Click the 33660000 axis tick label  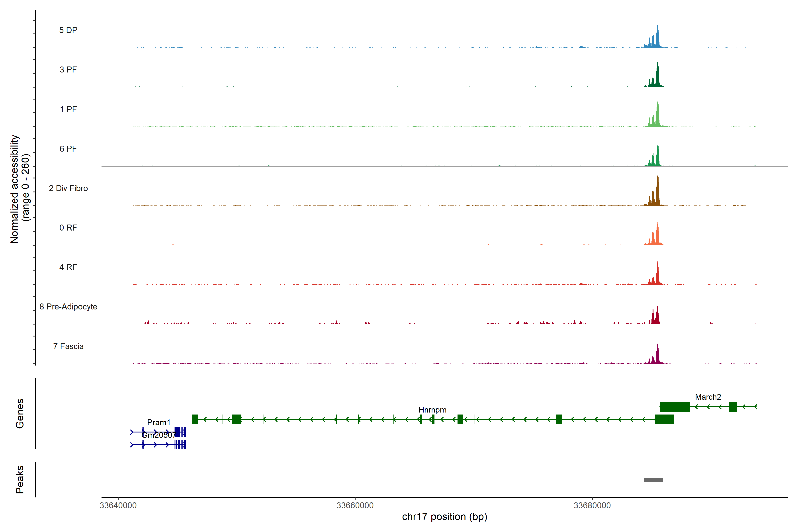click(355, 505)
